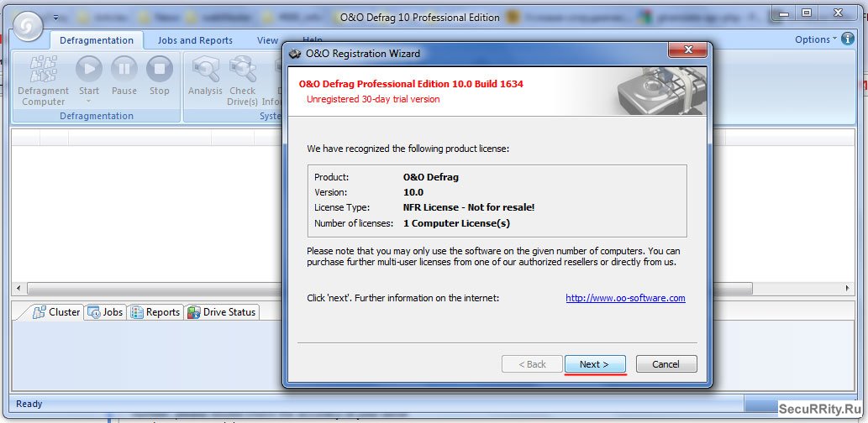Select the Cluster bottom tab
This screenshot has height=423, width=868.
(x=56, y=312)
